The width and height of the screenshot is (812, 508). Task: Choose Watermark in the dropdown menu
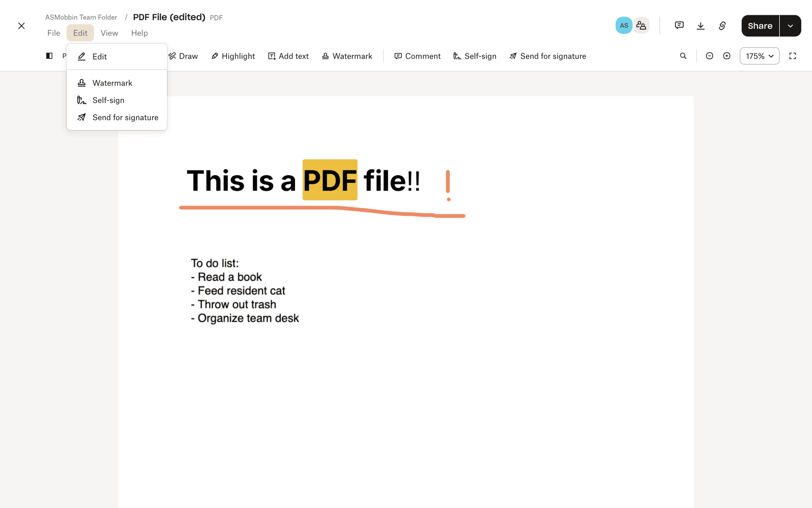[x=117, y=83]
